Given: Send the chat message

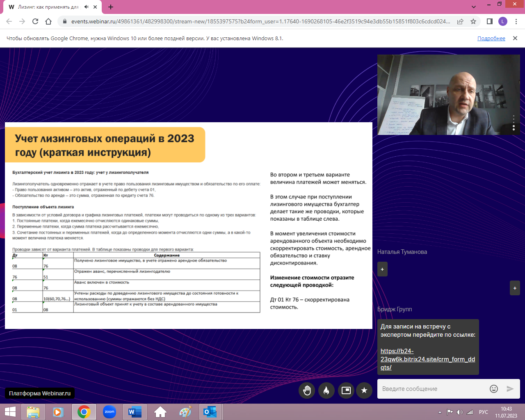Looking at the screenshot, I should 510,389.
